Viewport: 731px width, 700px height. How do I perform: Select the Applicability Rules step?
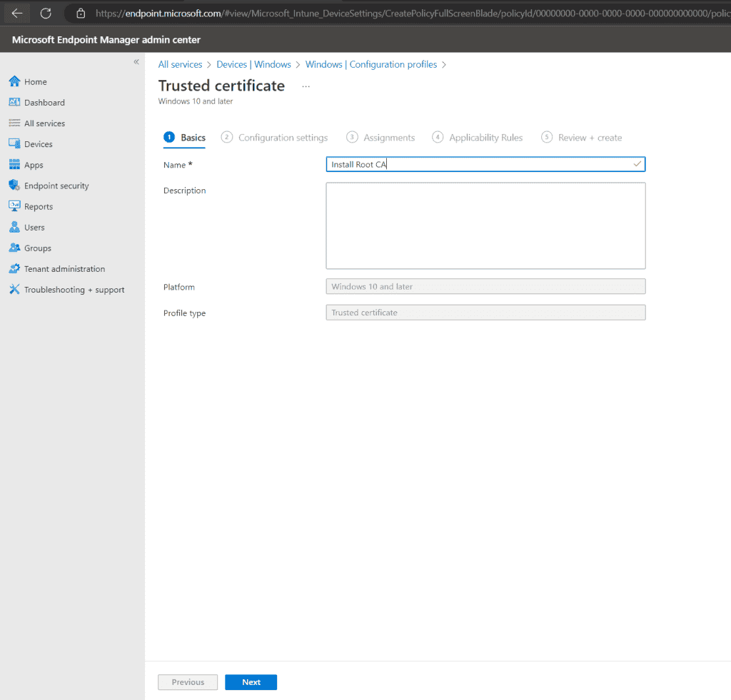tap(485, 137)
